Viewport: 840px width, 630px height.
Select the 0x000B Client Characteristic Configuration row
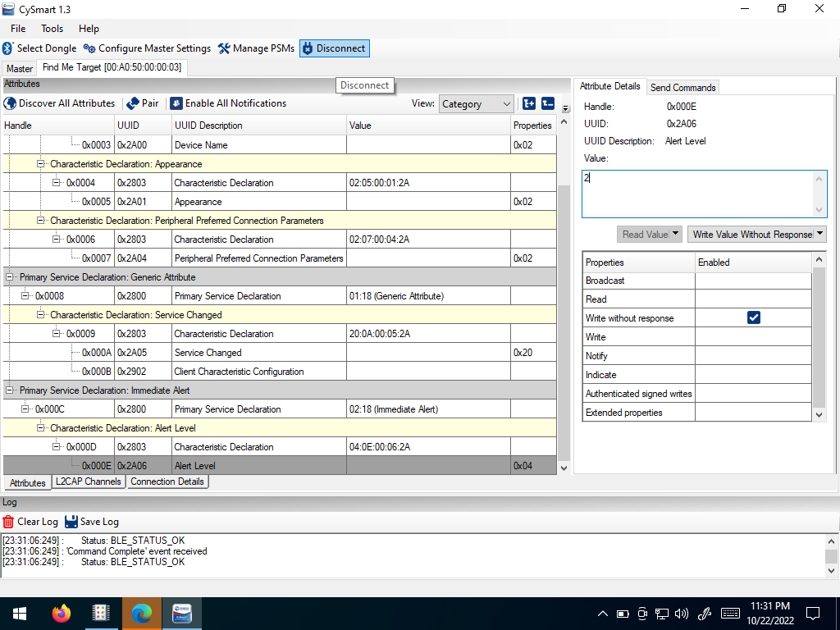coord(280,372)
